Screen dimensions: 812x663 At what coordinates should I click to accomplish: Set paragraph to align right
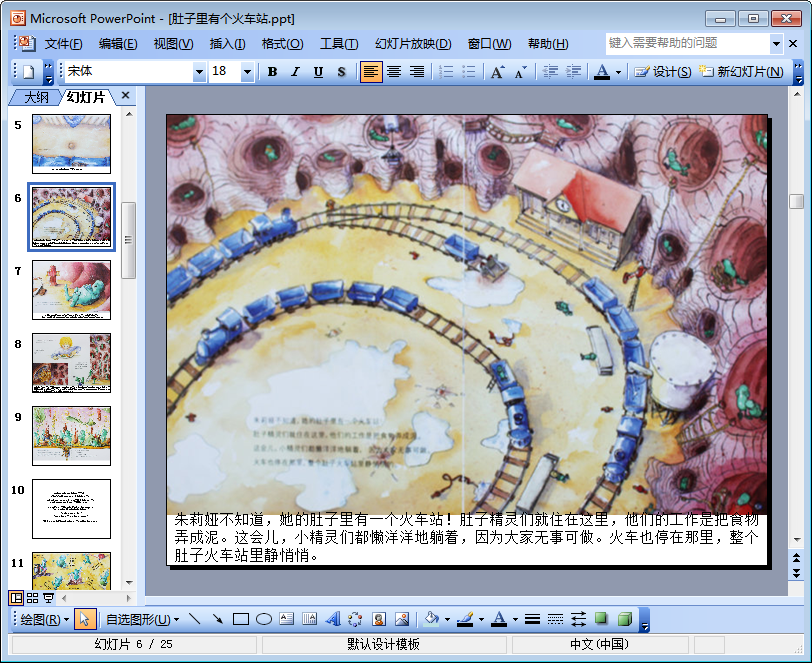click(x=417, y=71)
